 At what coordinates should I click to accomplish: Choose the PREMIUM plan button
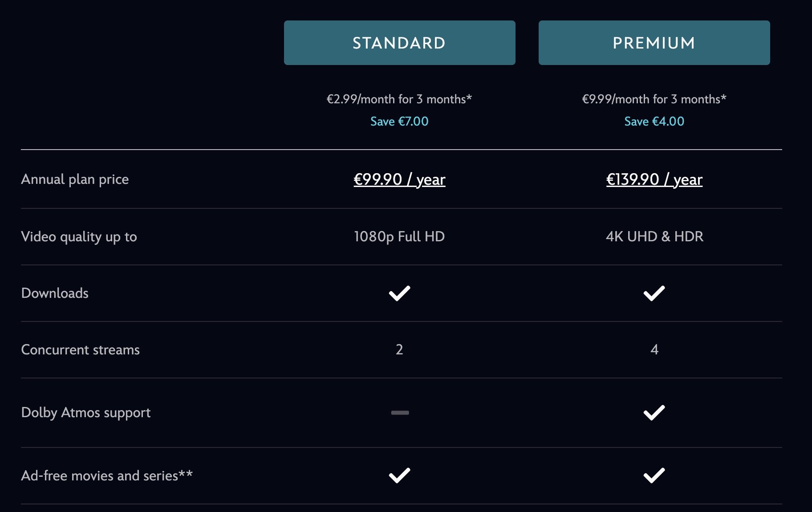tap(654, 43)
